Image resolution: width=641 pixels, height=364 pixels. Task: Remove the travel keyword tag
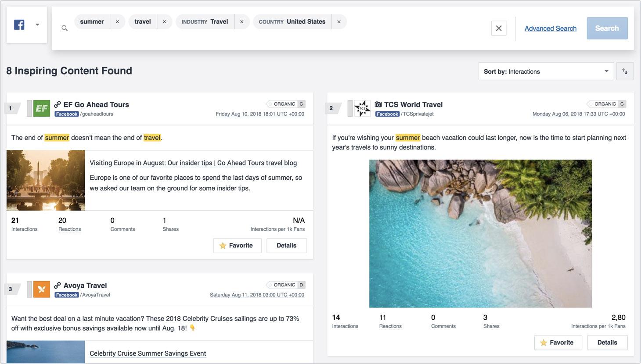164,21
